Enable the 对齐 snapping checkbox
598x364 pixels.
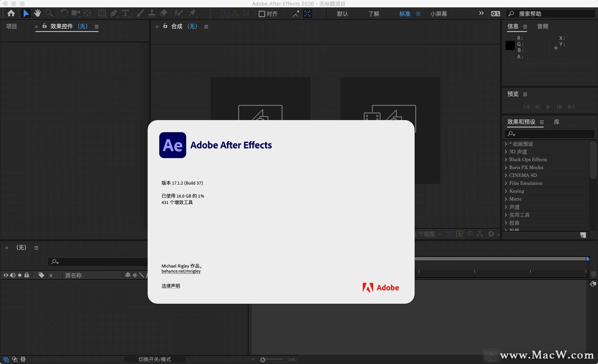[x=262, y=14]
